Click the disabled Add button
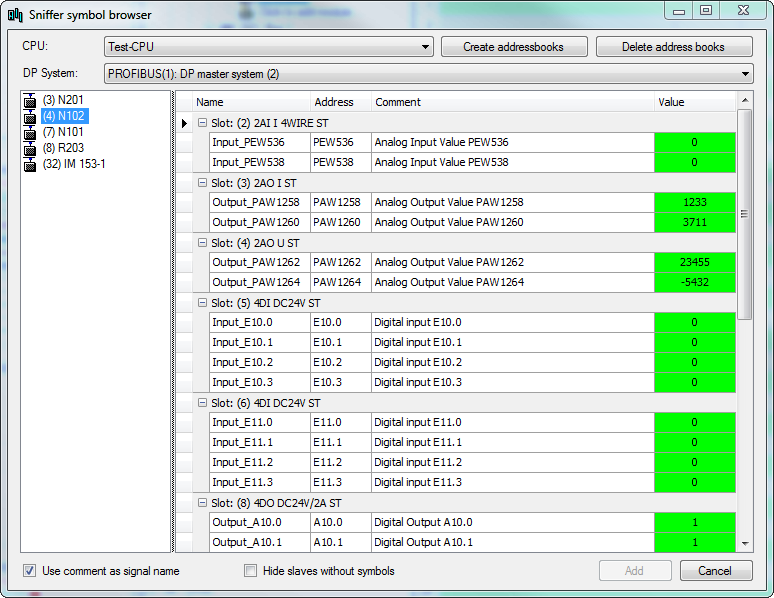The height and width of the screenshot is (598, 774). (x=635, y=571)
